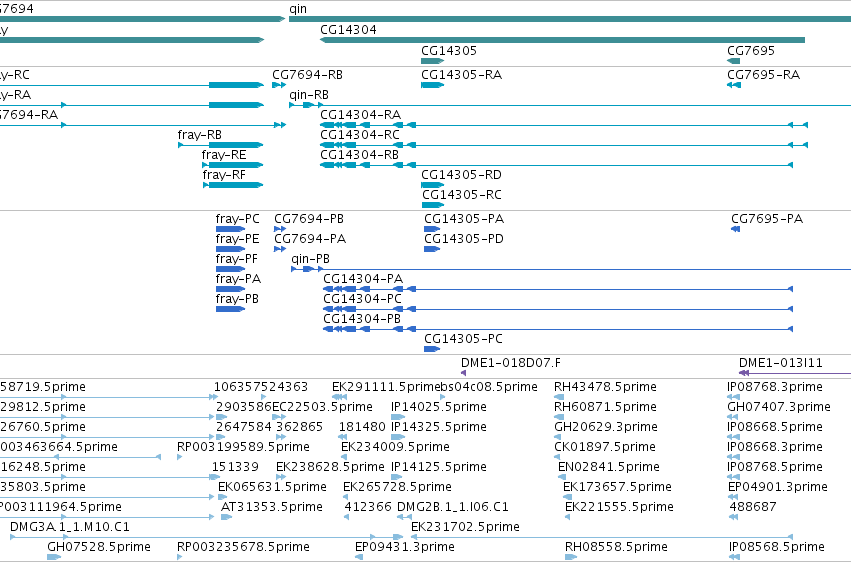Click the EK238628.5prime EST
This screenshot has height=562, width=851.
click(279, 477)
